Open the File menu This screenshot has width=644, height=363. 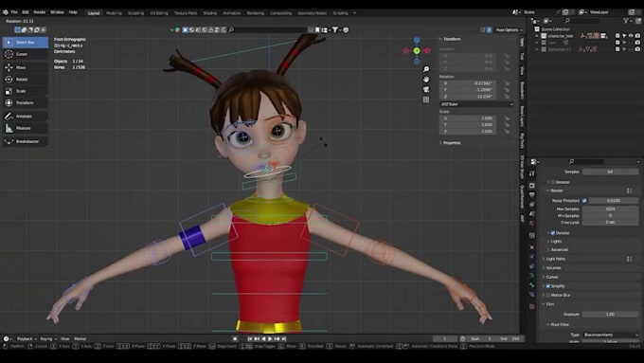point(14,12)
